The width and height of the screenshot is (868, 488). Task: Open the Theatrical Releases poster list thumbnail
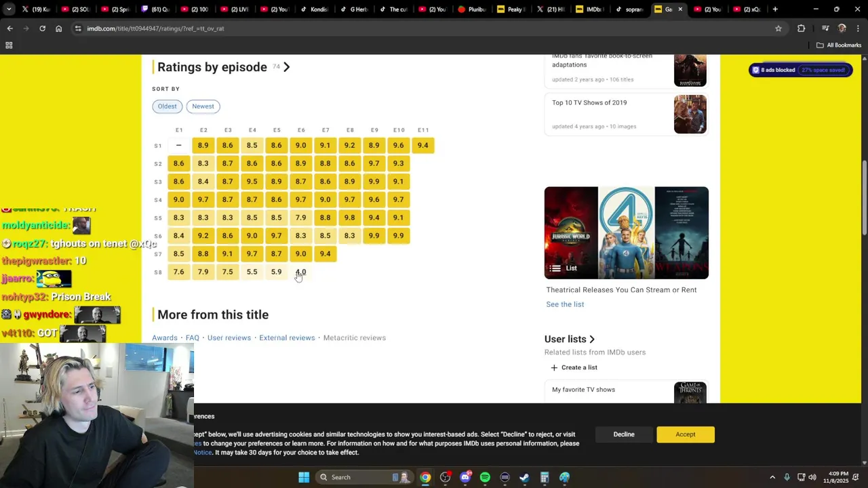tap(627, 232)
